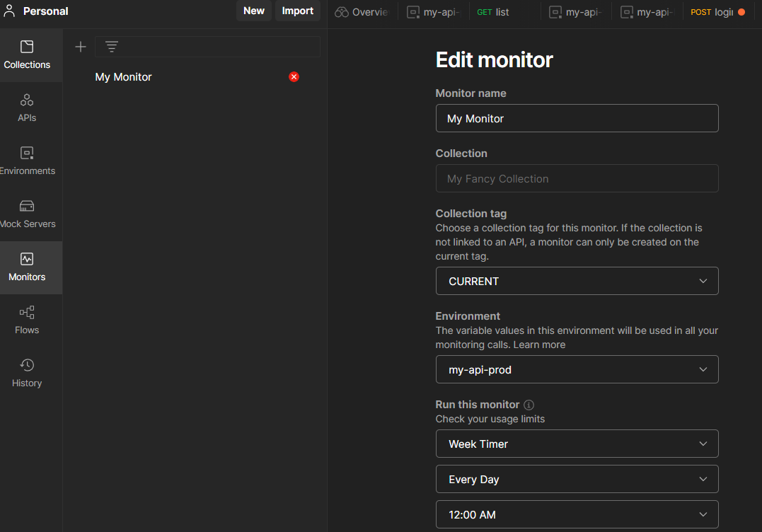Click the New button
This screenshot has height=532, width=762.
pyautogui.click(x=254, y=11)
